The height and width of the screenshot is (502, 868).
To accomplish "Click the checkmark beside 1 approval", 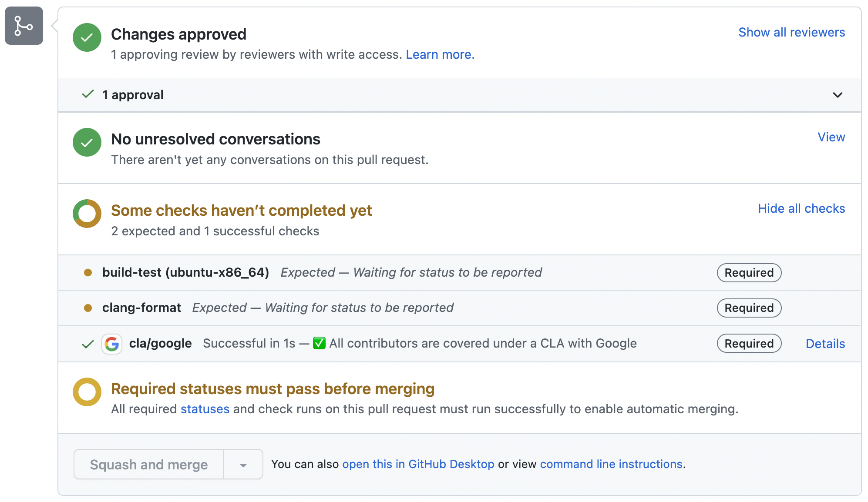I will point(87,94).
